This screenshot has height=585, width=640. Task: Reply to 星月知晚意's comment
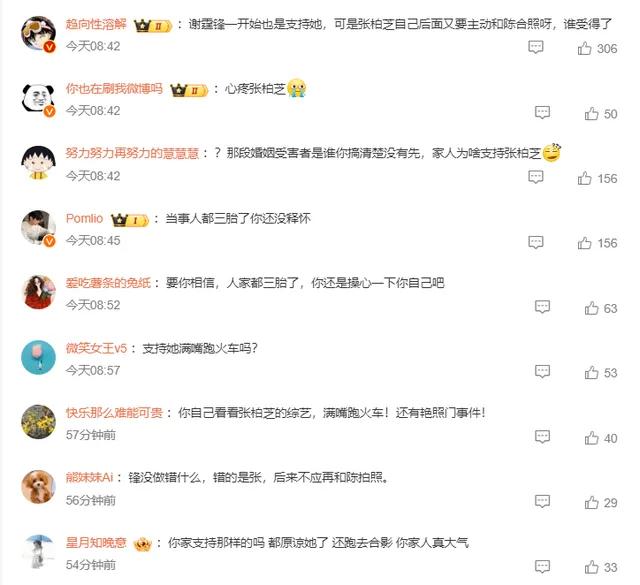pos(542,566)
